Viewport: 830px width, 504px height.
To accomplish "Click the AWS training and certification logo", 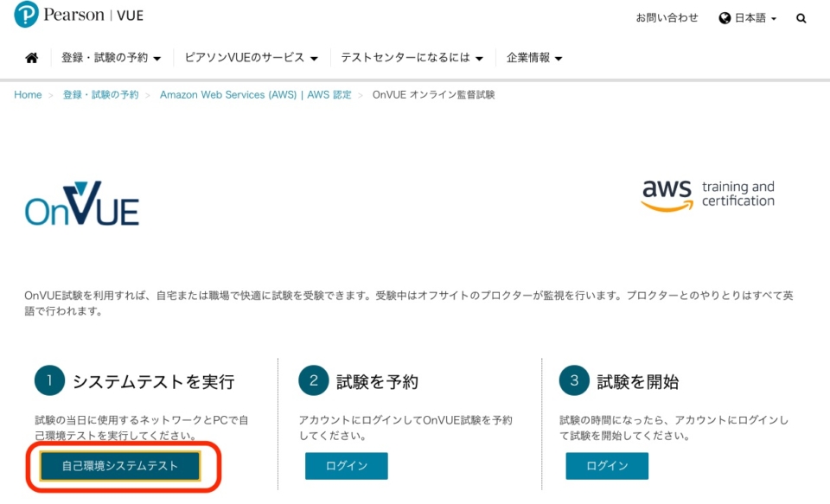I will (x=709, y=194).
